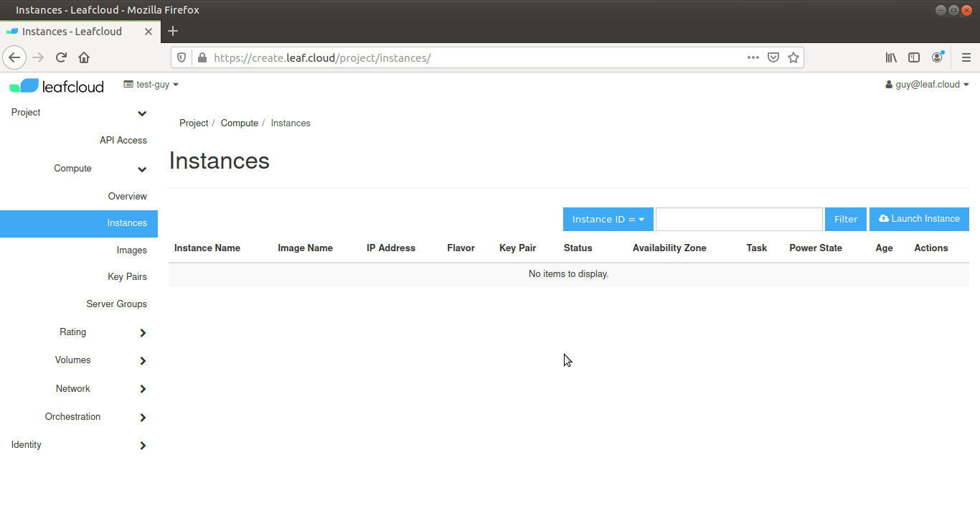
Task: Click the Availability Zone column header
Action: 669,248
